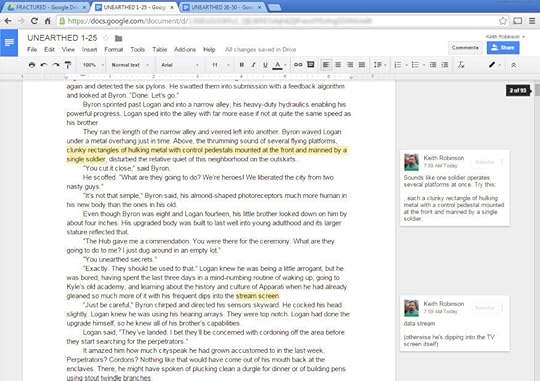Redo the last action
The width and height of the screenshot is (540, 381).
coord(56,65)
